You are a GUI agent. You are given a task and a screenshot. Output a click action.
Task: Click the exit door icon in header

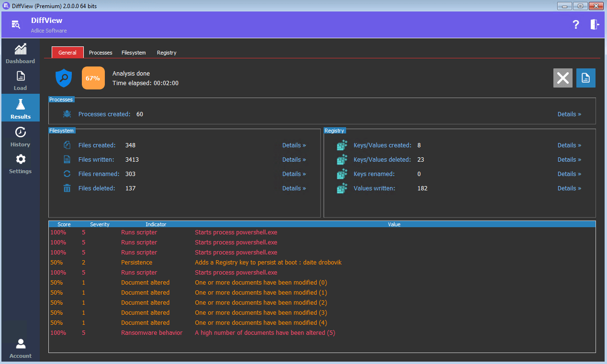point(594,25)
